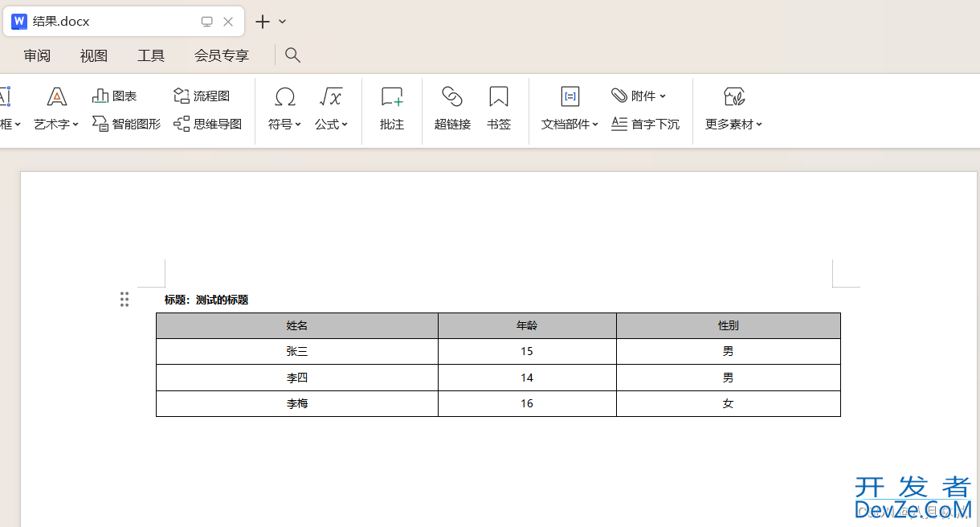Click the cell containing 李梅

pos(297,403)
